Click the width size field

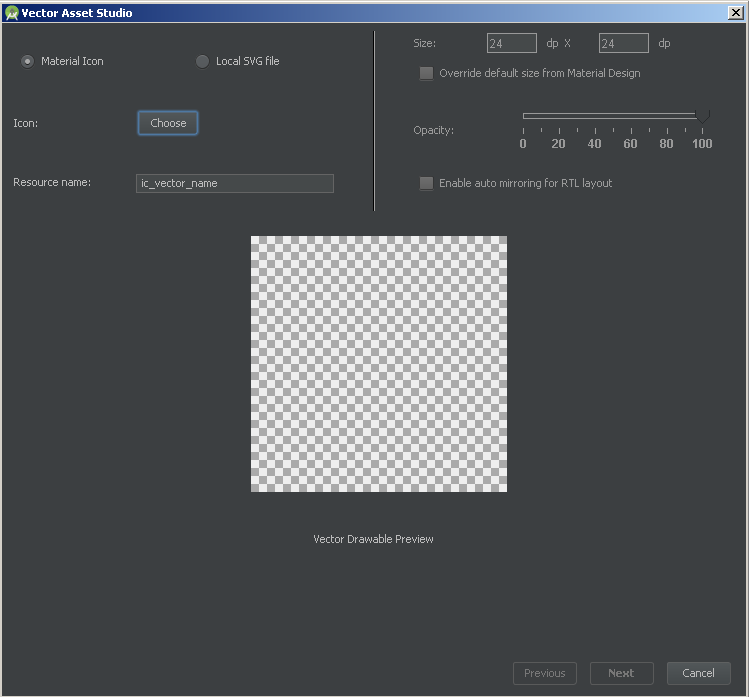click(x=512, y=43)
